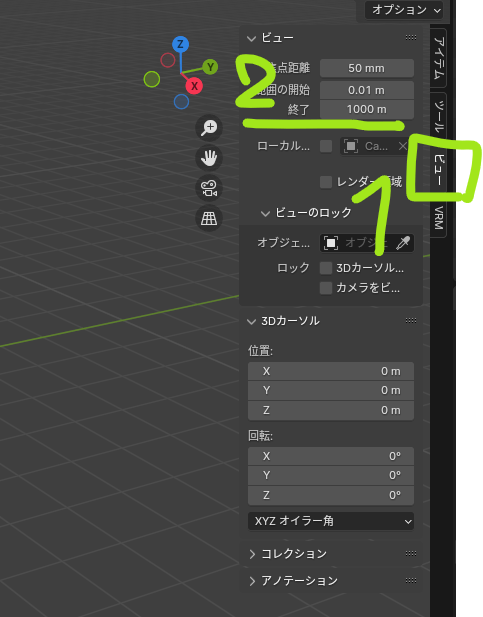
Task: Click the negative X axis gizmo circle
Action: coord(168,60)
